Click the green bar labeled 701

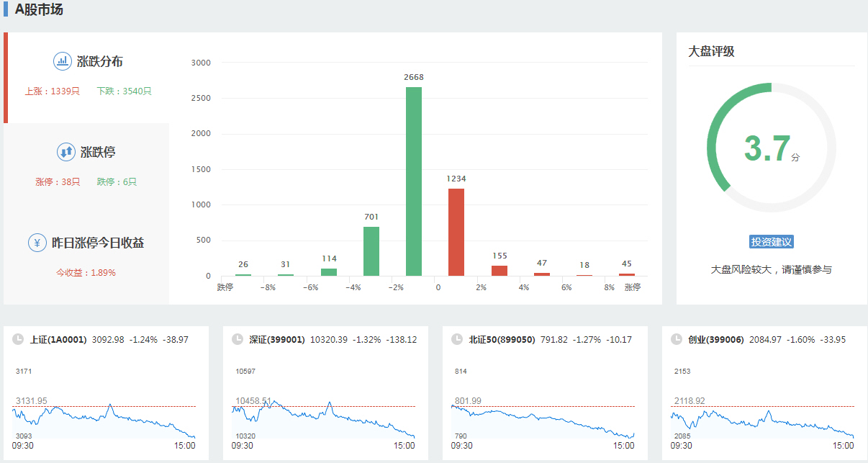(371, 251)
